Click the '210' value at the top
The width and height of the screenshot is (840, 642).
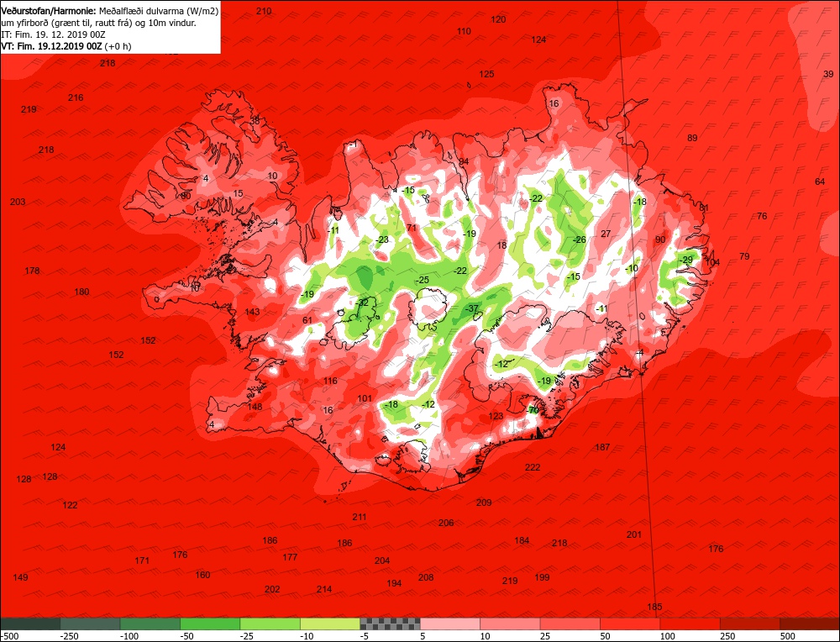(264, 11)
